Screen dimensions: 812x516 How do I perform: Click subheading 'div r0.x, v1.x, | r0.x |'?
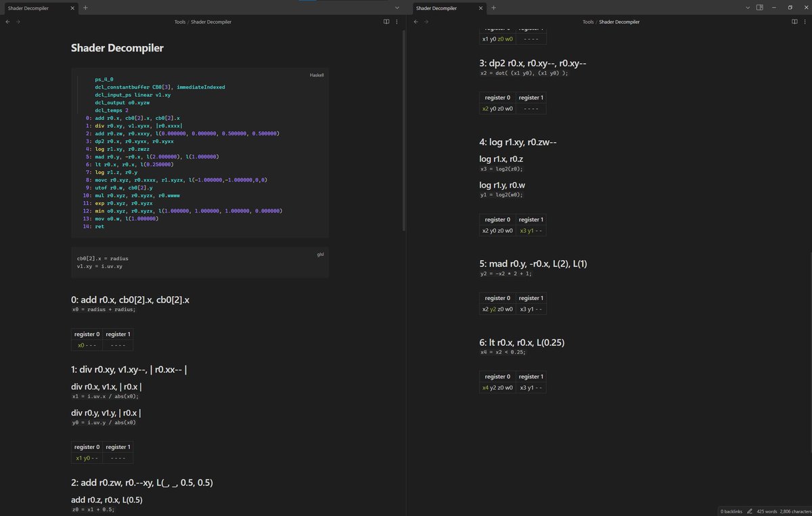(x=106, y=387)
